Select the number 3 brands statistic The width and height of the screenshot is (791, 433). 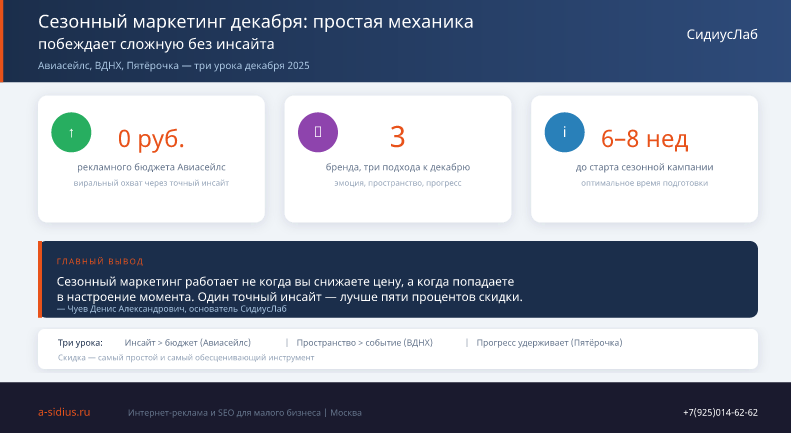[x=398, y=137]
